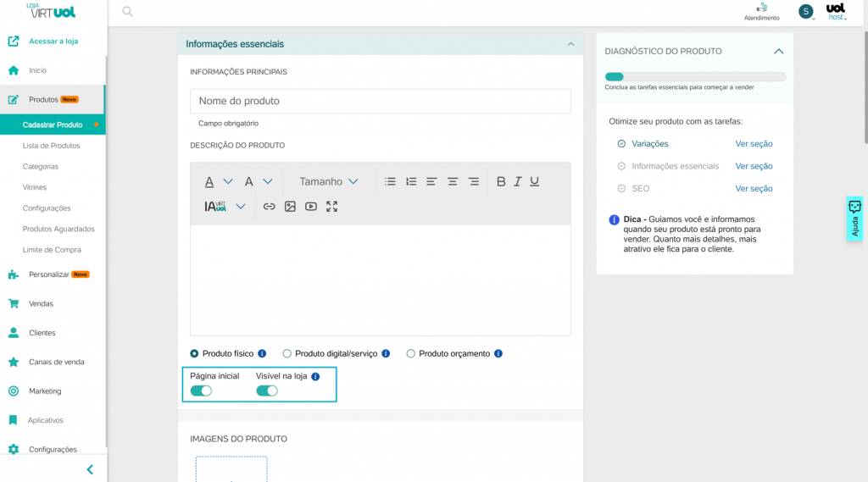Align text left
The height and width of the screenshot is (482, 868).
tap(431, 181)
